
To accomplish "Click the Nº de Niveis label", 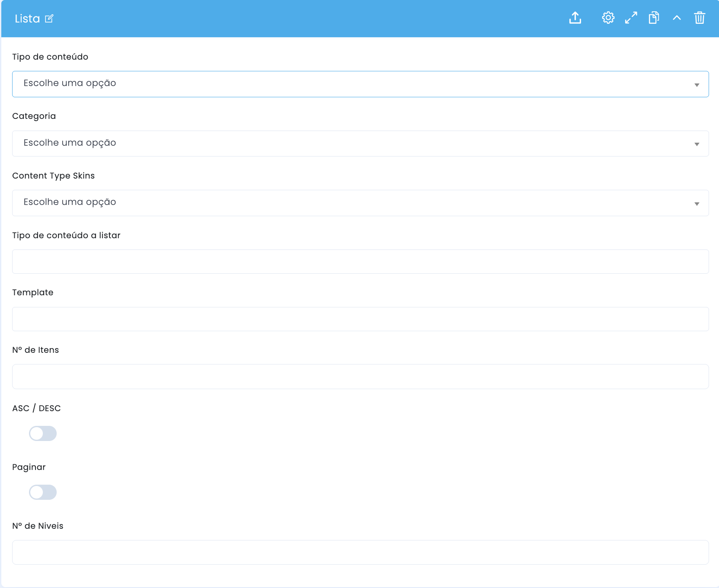I will click(38, 526).
